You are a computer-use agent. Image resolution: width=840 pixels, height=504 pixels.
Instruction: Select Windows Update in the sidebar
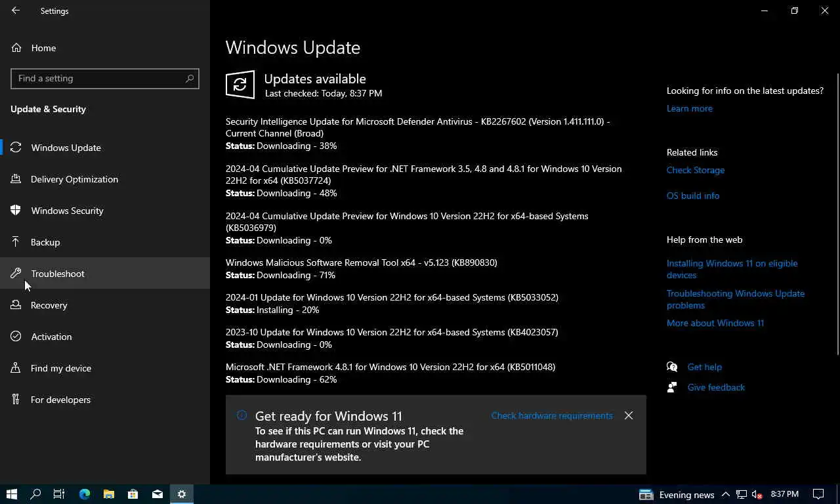105,148
